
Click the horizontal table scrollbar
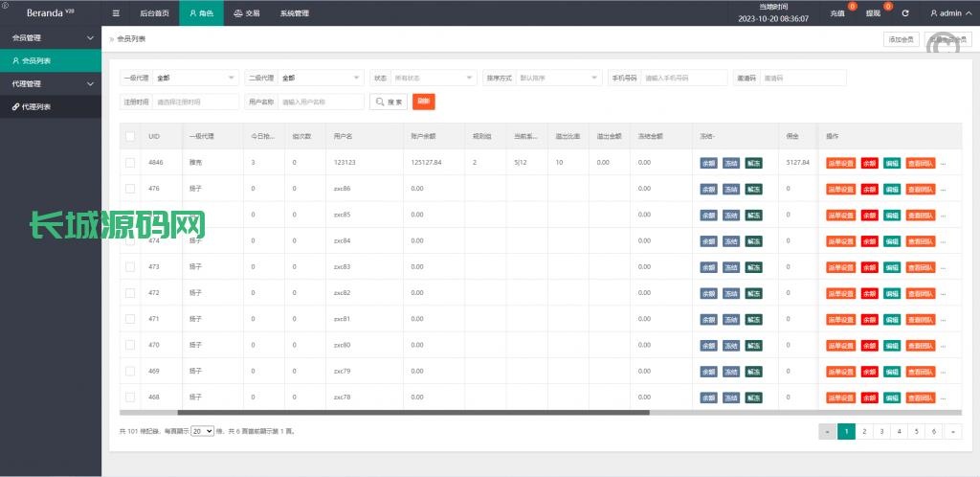(412, 413)
